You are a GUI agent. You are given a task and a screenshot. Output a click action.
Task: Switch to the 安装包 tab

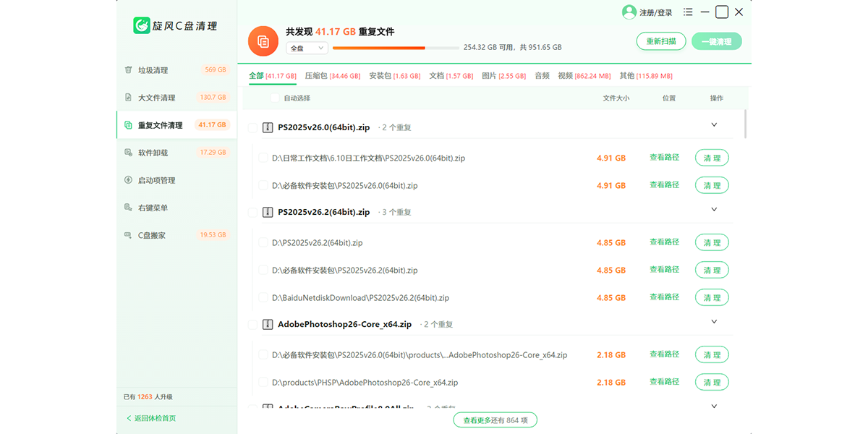pyautogui.click(x=395, y=76)
